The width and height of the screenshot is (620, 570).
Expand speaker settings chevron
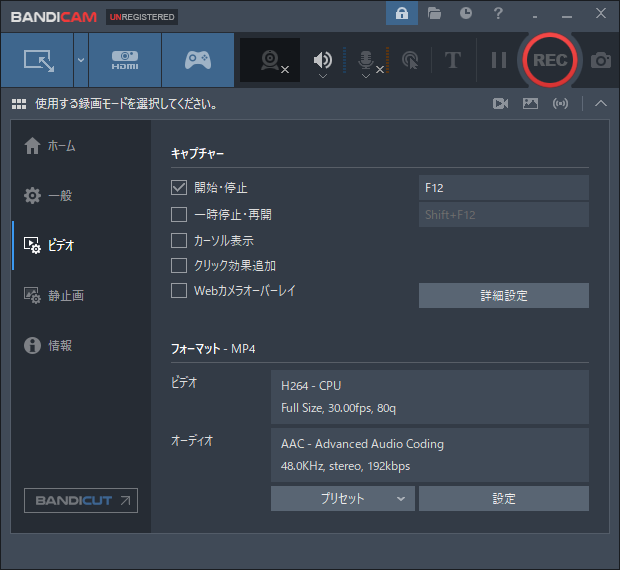[323, 76]
